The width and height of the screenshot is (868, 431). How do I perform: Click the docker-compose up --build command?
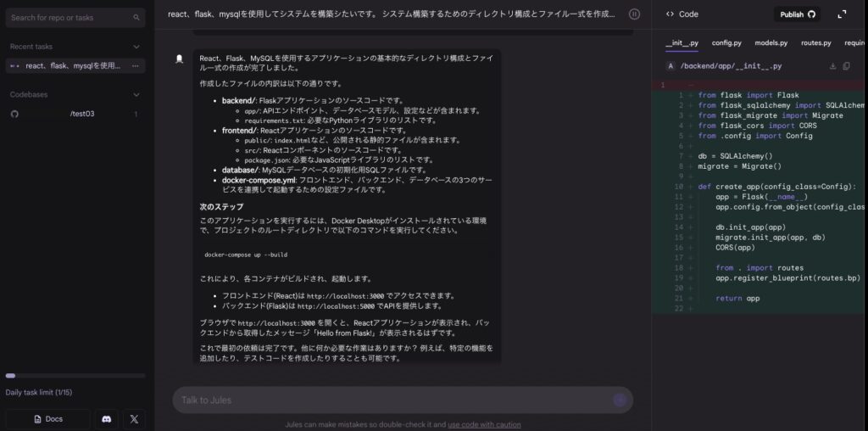tap(246, 255)
